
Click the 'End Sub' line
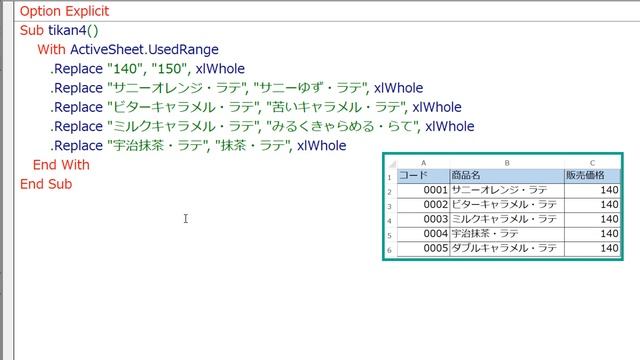(46, 184)
